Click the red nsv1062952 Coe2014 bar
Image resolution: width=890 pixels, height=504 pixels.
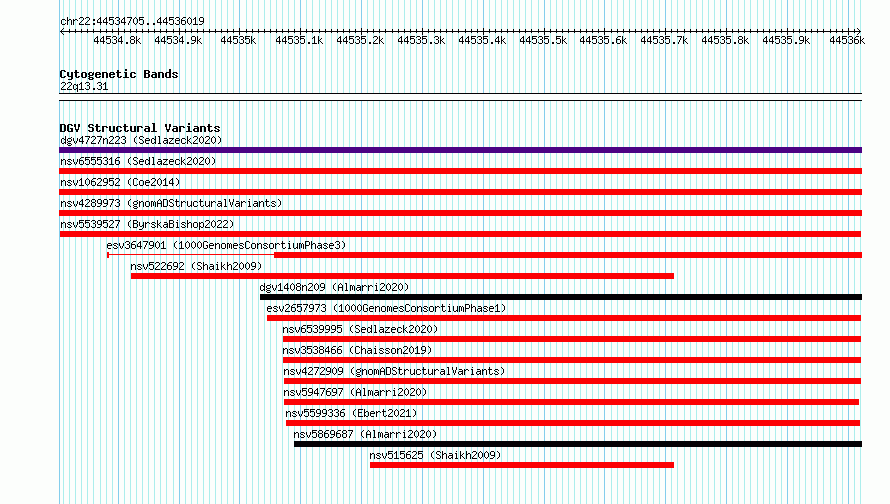click(x=460, y=192)
